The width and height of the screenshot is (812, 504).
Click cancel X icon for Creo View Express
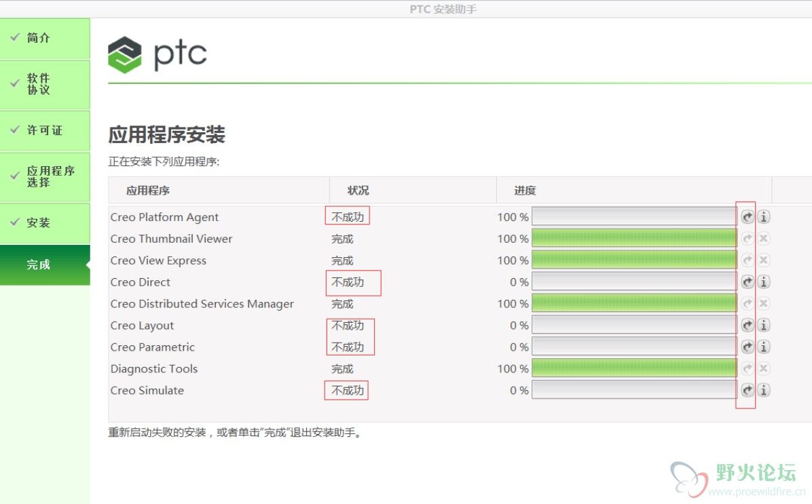[763, 260]
